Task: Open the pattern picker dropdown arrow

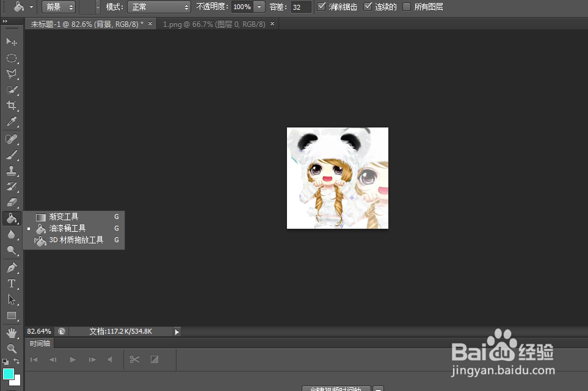Action: click(x=98, y=7)
